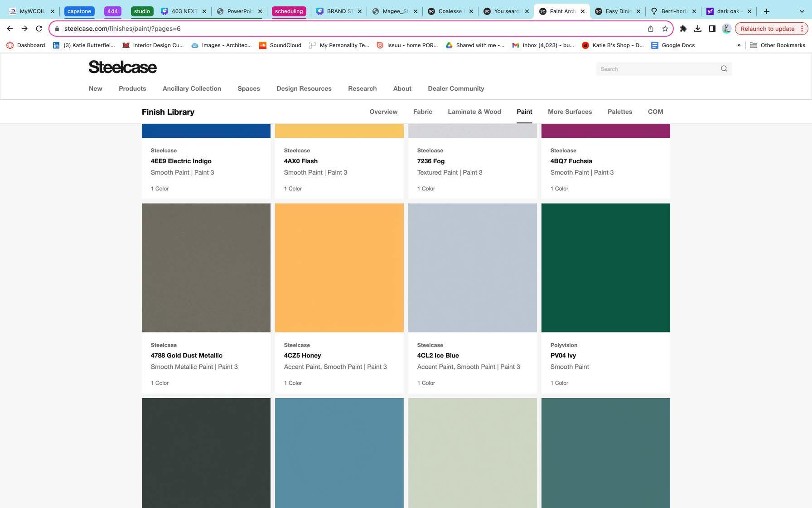Open the Google Docs bookmark
Image resolution: width=812 pixels, height=508 pixels.
673,45
